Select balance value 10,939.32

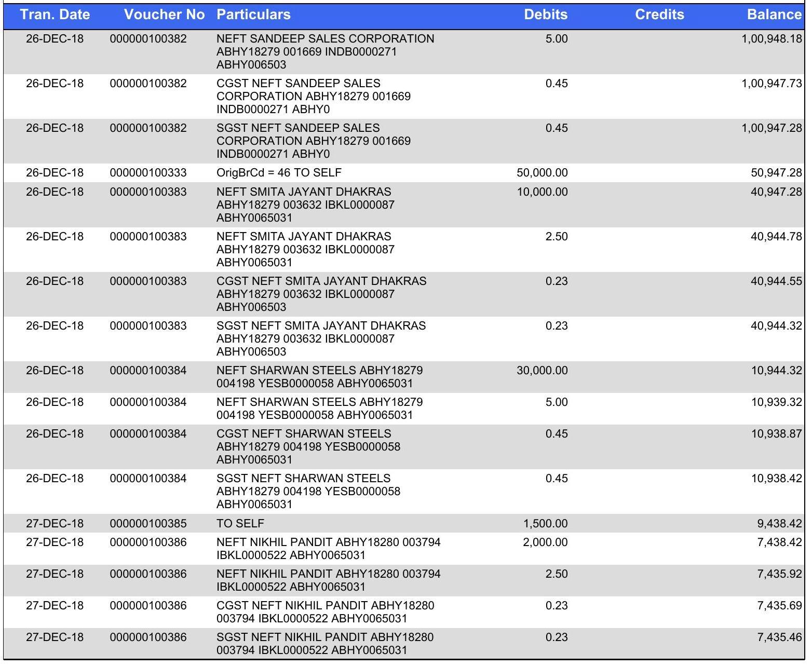776,402
